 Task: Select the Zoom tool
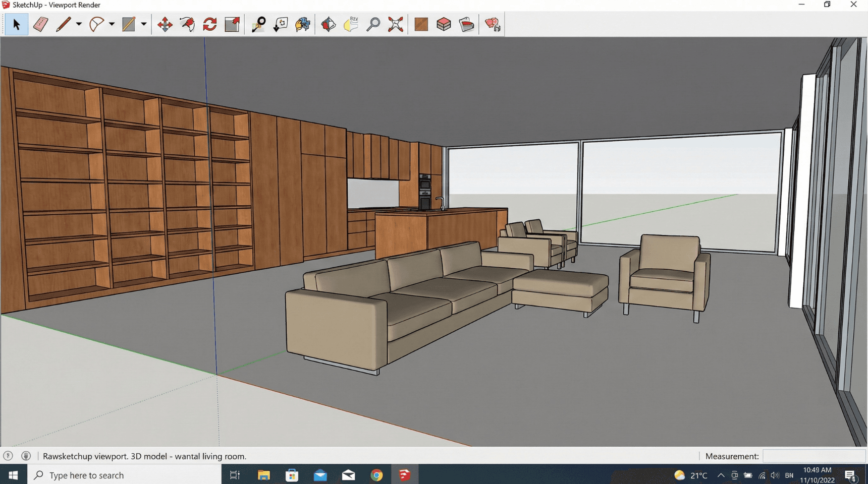click(x=373, y=24)
